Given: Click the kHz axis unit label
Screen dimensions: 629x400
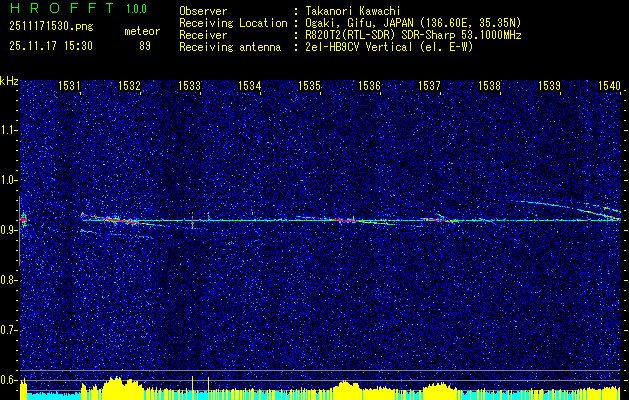Looking at the screenshot, I should tap(9, 81).
